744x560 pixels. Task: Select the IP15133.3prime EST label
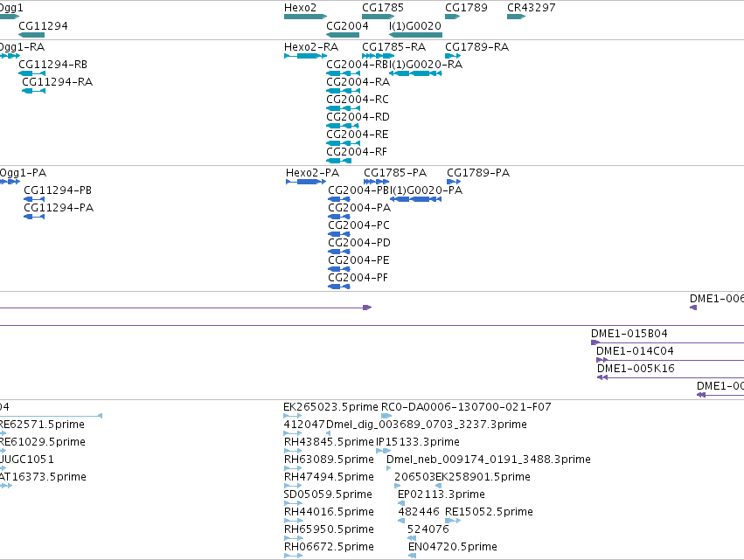click(418, 442)
